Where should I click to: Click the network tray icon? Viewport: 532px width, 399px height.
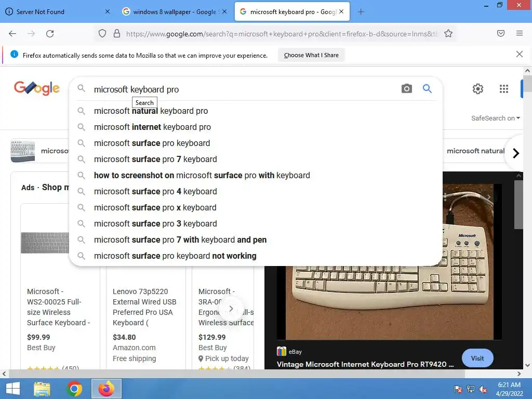click(x=471, y=389)
